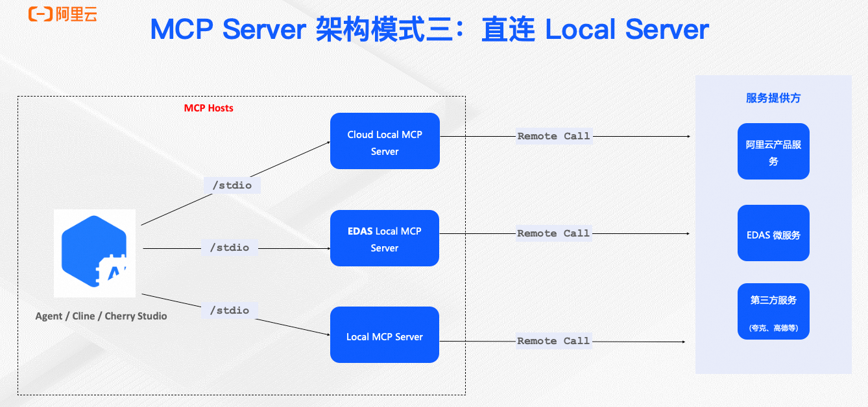Click /stdio label leading to Cloud Local MCP Server

(x=232, y=185)
